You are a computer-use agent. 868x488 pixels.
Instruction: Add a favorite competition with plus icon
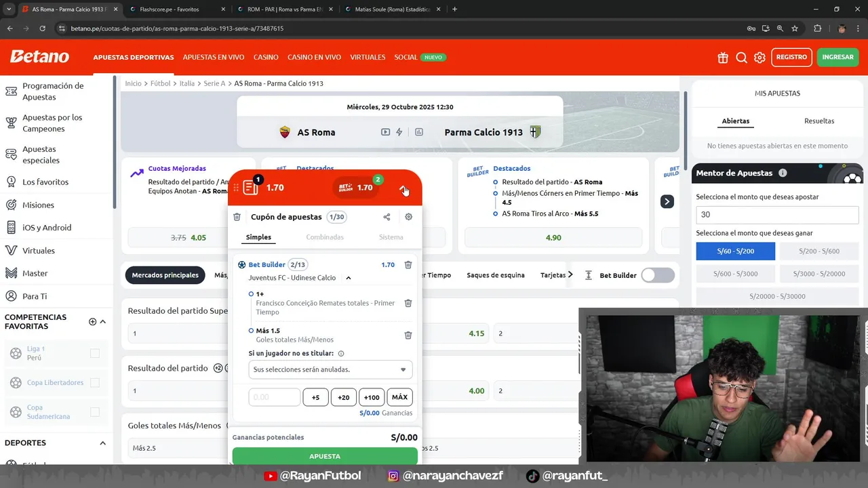point(93,321)
